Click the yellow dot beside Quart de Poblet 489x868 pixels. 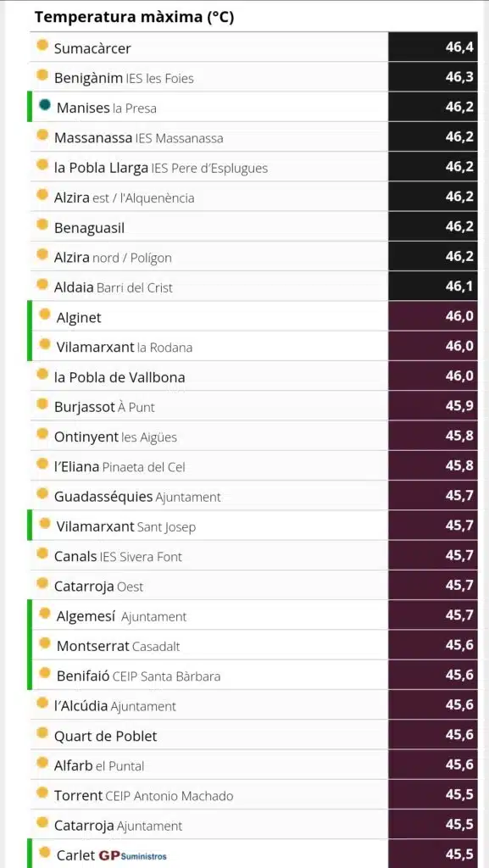point(42,732)
